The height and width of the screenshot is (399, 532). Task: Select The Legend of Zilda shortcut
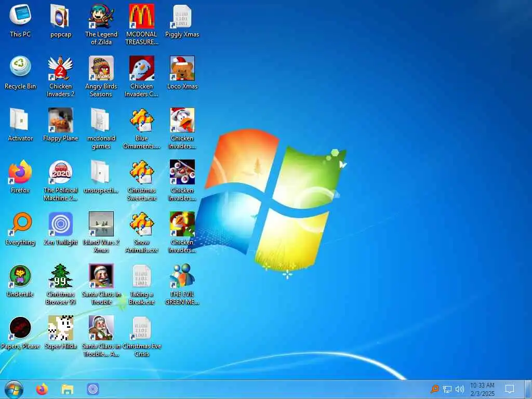[101, 25]
